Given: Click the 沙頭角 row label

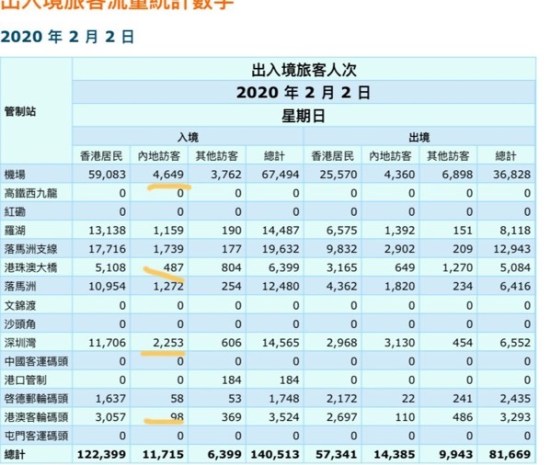Looking at the screenshot, I should (x=20, y=324).
